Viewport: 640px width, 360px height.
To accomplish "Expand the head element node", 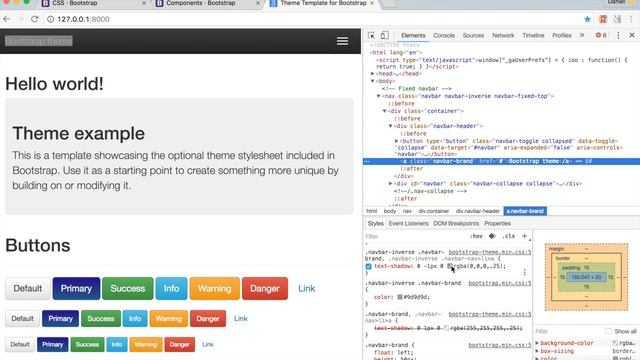I will pos(372,73).
